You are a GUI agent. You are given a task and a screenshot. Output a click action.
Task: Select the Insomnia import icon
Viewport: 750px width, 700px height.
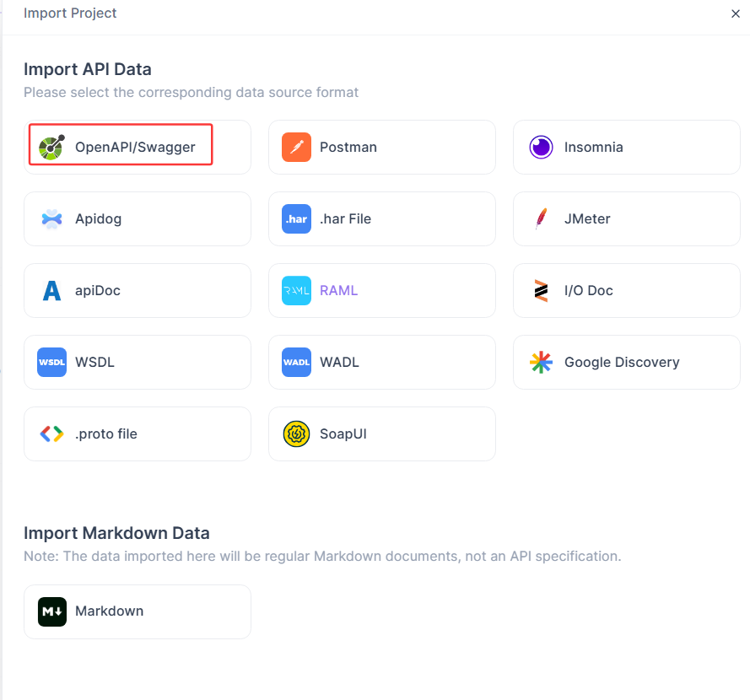pos(540,146)
